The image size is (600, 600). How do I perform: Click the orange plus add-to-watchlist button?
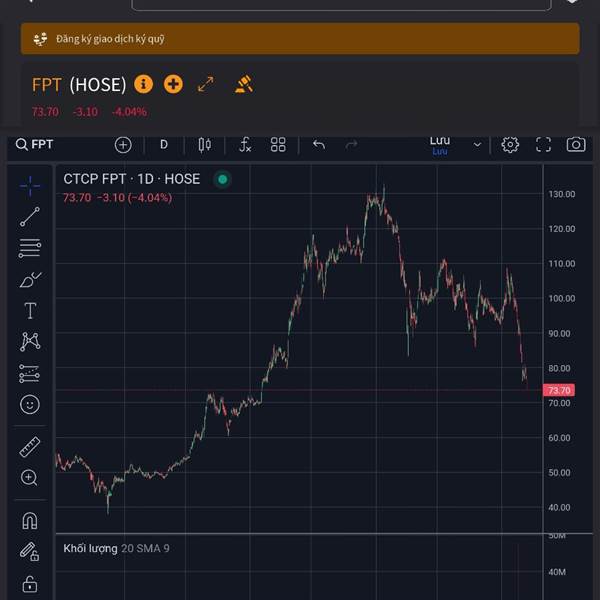[173, 84]
